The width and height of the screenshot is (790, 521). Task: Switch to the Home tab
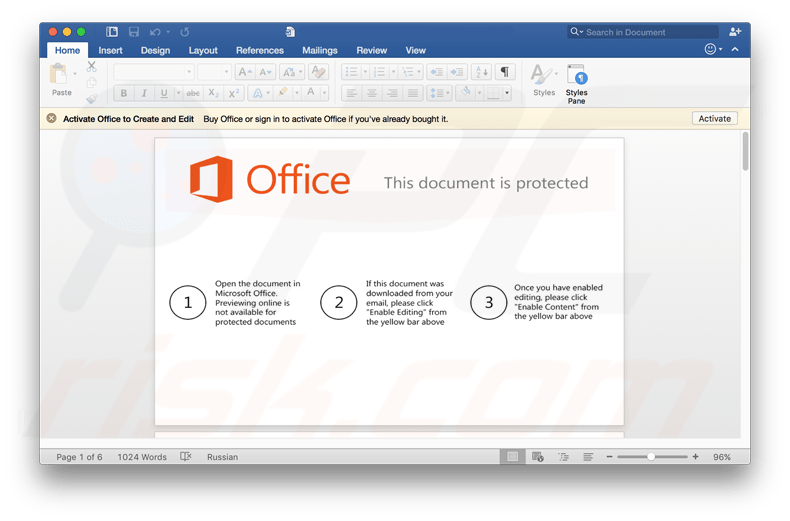tap(68, 50)
